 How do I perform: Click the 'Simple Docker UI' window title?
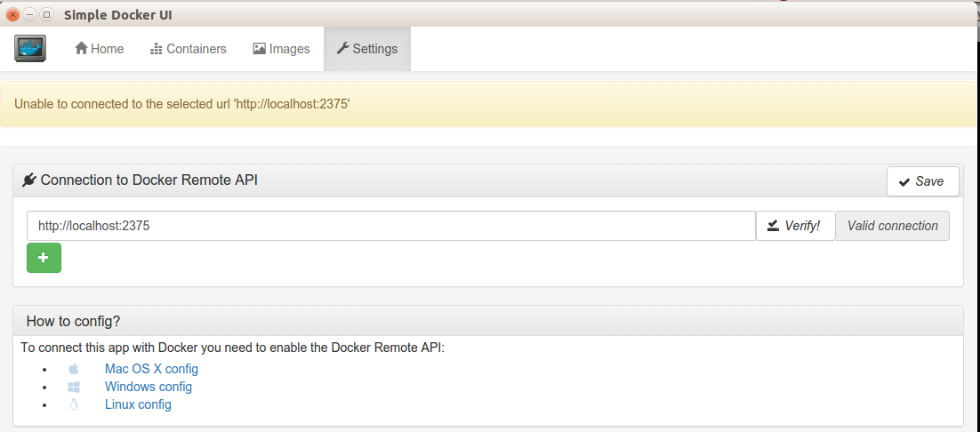(x=117, y=14)
